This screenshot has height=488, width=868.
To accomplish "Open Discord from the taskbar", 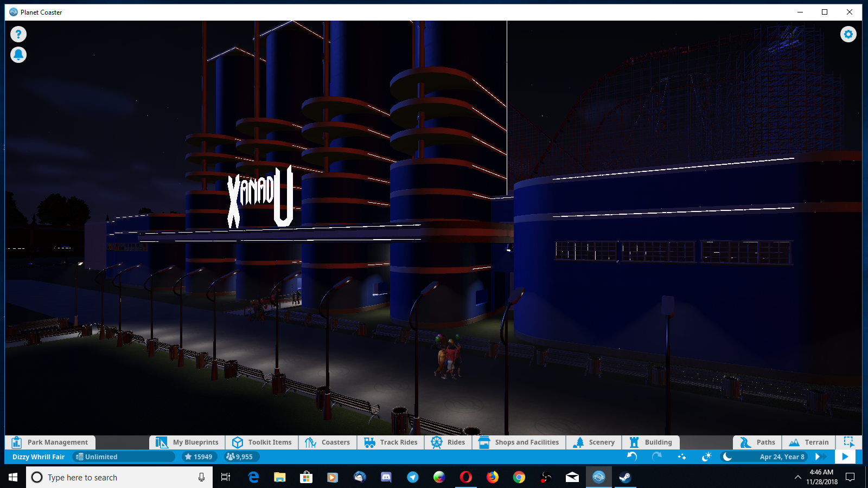I will pyautogui.click(x=386, y=477).
